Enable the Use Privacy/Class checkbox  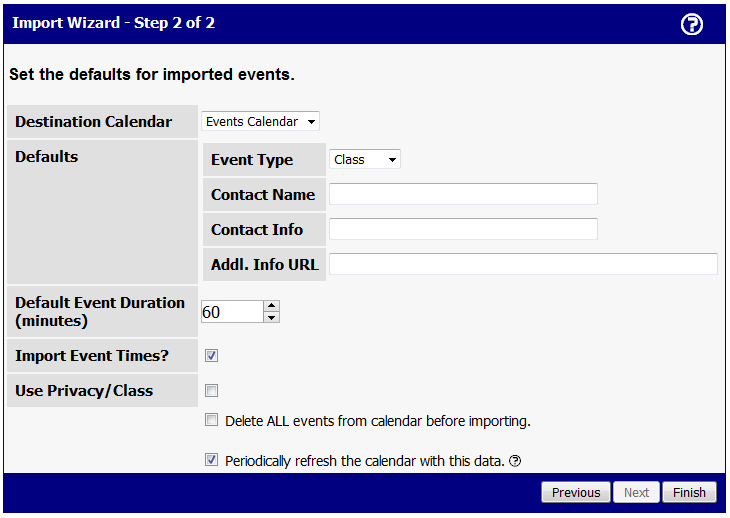(211, 390)
